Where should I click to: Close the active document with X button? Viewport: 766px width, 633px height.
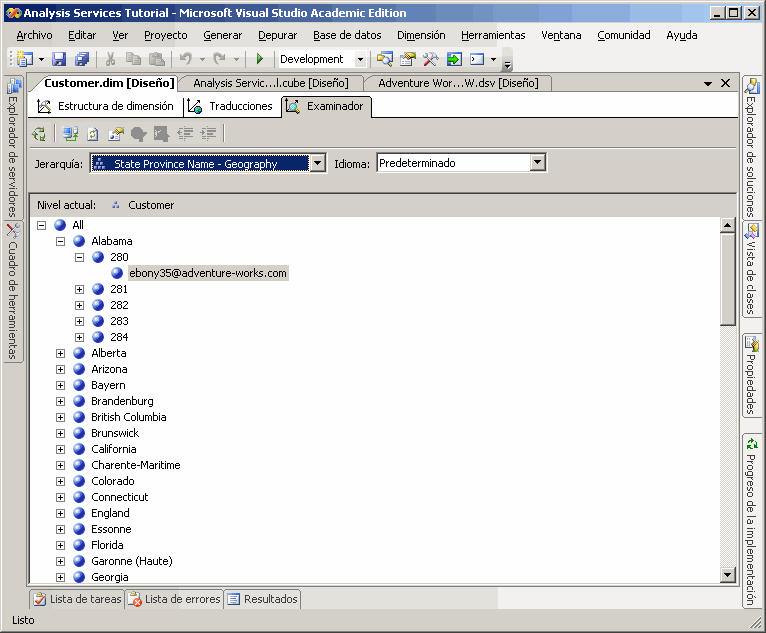click(725, 84)
